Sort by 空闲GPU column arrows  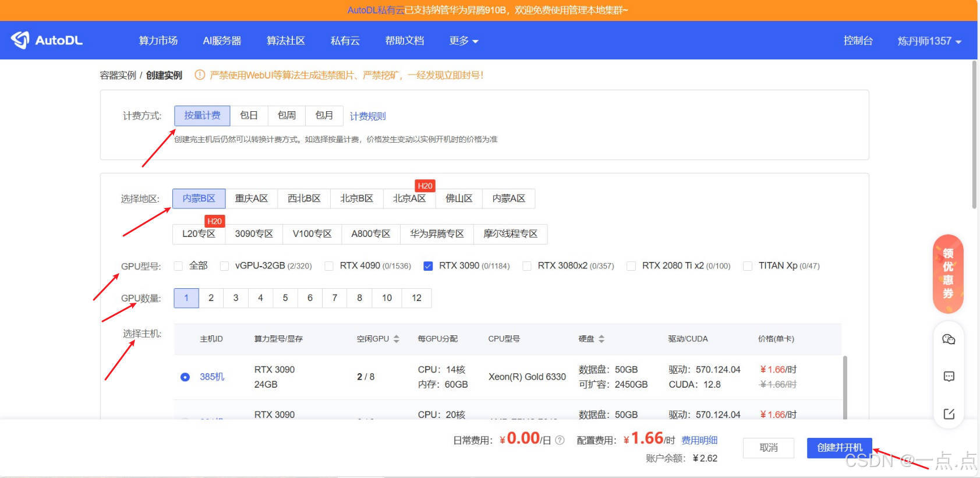pos(397,339)
